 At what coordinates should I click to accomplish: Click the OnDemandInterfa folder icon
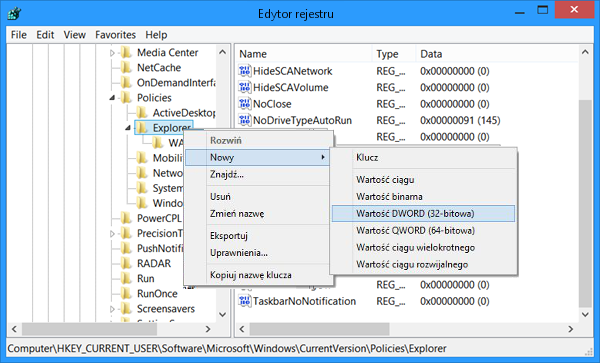(x=126, y=83)
